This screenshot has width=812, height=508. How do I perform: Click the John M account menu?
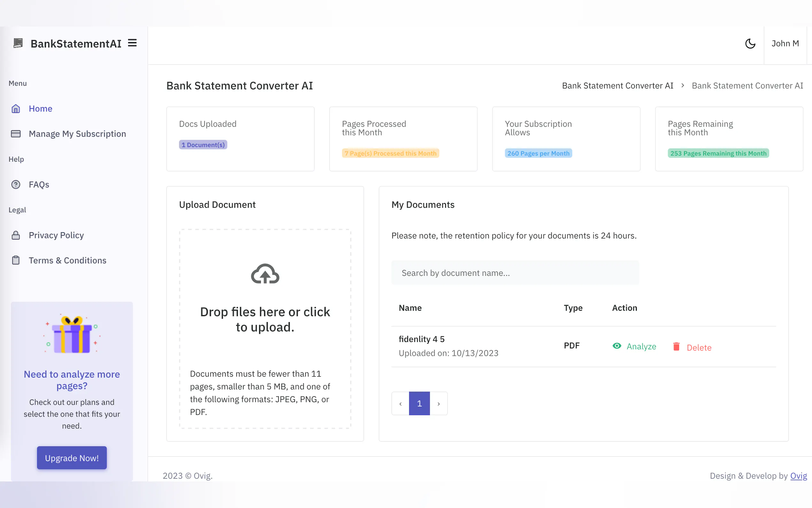coord(785,43)
